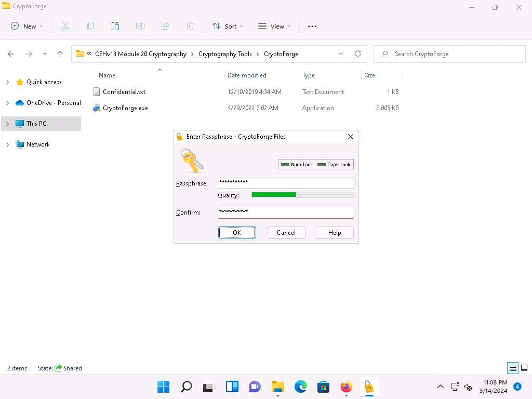This screenshot has width=532, height=399.
Task: Go up one folder level using Up arrow
Action: pos(60,54)
